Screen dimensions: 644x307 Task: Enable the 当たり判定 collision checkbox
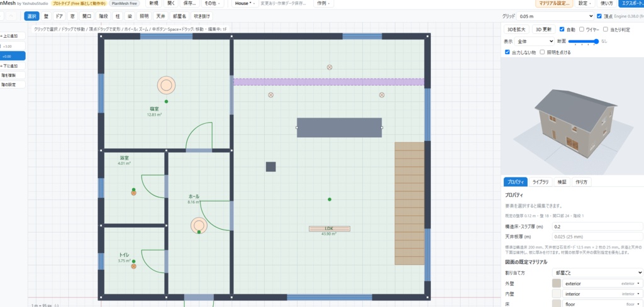(x=606, y=30)
